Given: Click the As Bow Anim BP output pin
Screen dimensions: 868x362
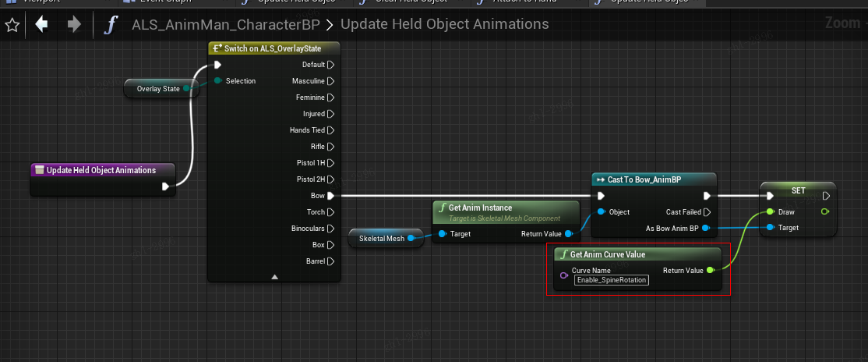Looking at the screenshot, I should 706,228.
